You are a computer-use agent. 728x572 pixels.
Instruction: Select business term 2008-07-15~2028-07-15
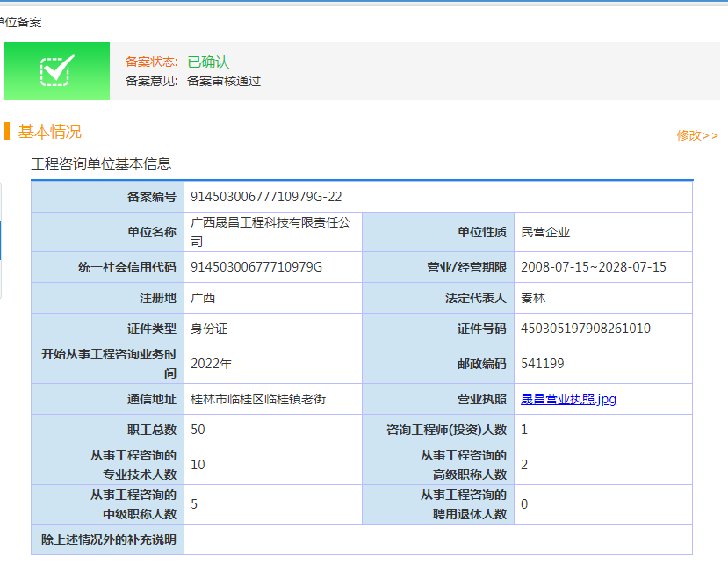tap(593, 267)
